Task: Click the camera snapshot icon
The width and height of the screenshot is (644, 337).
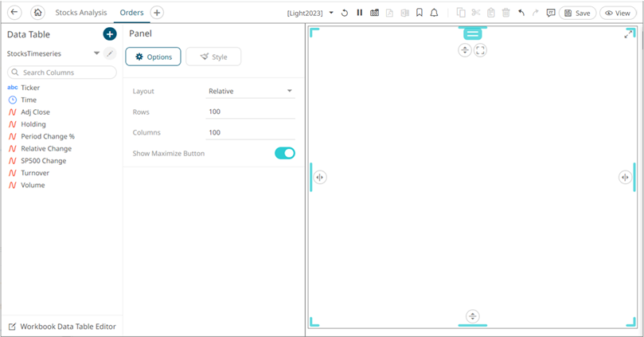Action: tap(375, 13)
